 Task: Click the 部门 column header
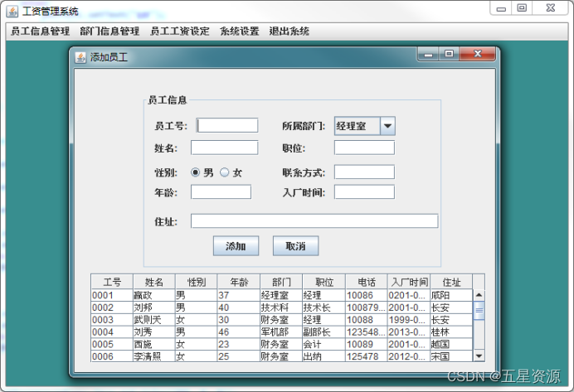[281, 282]
